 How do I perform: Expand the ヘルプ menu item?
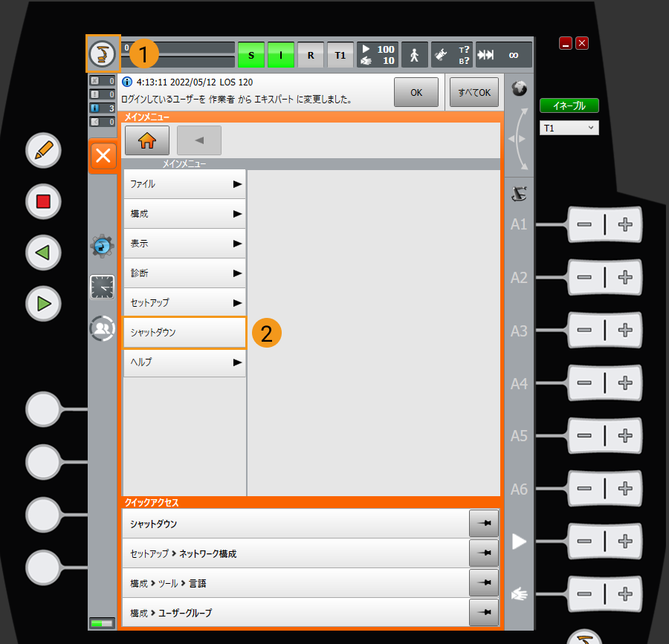[x=184, y=362]
